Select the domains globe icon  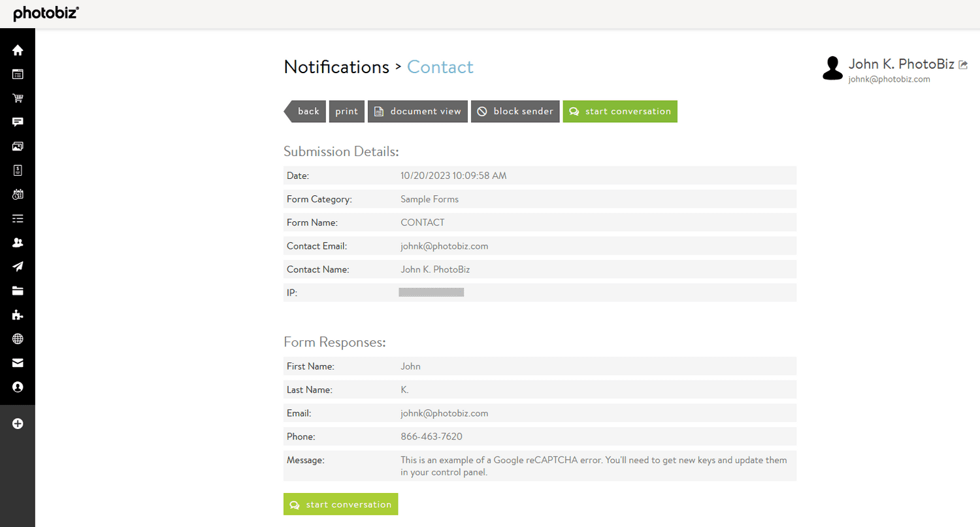(18, 338)
